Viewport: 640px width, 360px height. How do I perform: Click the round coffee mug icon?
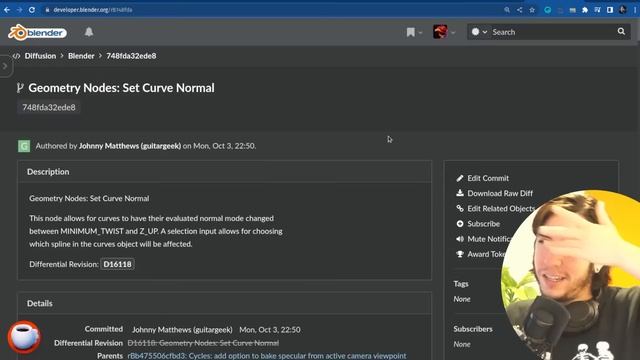pyautogui.click(x=24, y=337)
